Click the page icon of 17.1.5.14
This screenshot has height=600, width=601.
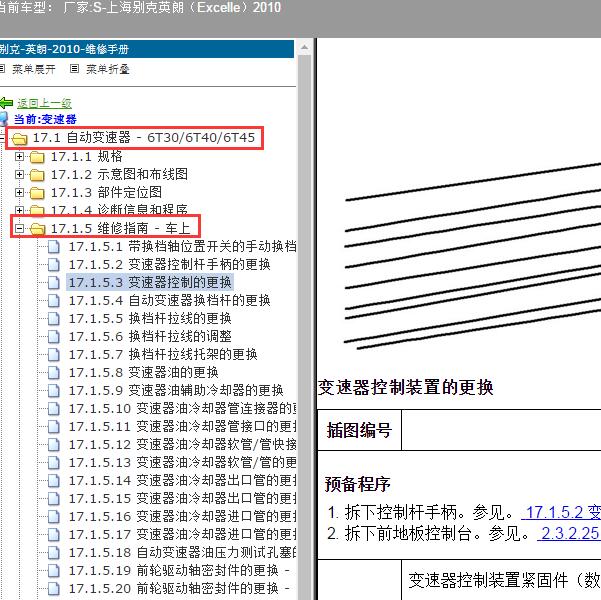(54, 481)
